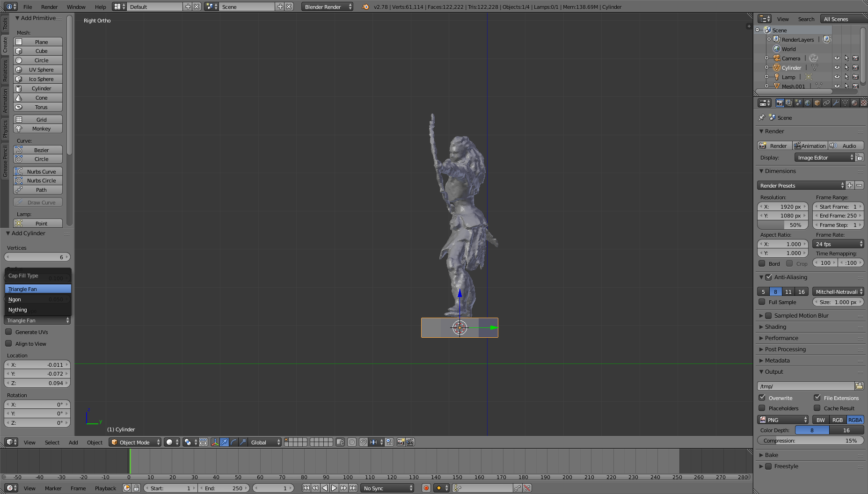Add a Torus mesh primitive
The width and height of the screenshot is (868, 494).
tap(38, 107)
